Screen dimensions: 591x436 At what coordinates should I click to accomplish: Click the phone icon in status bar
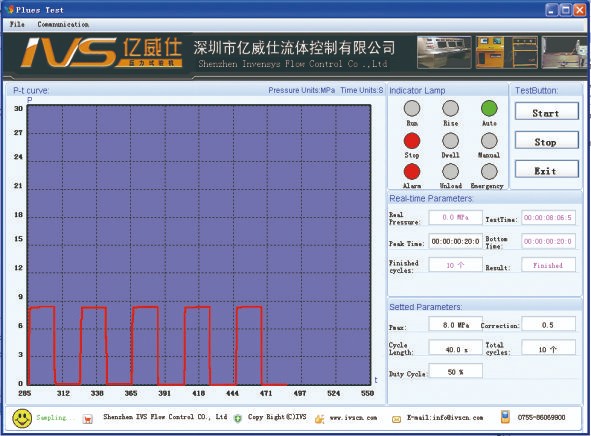coord(505,417)
